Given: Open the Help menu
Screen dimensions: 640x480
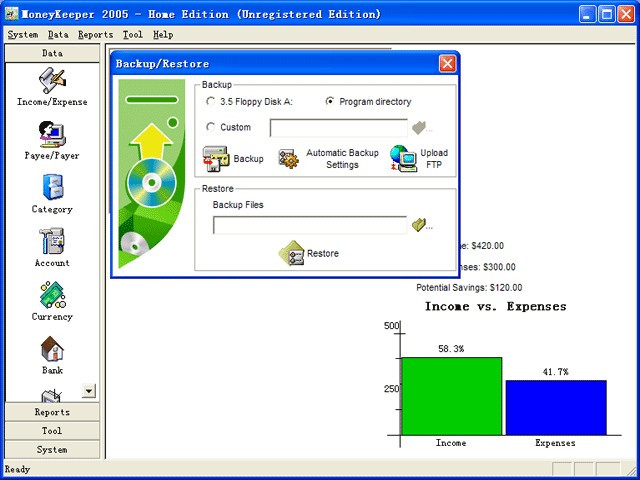Looking at the screenshot, I should 163,35.
